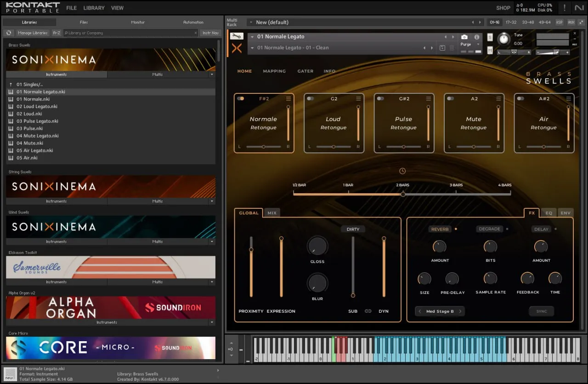
Task: Click the Native Instruments NI logo
Action: click(579, 7)
